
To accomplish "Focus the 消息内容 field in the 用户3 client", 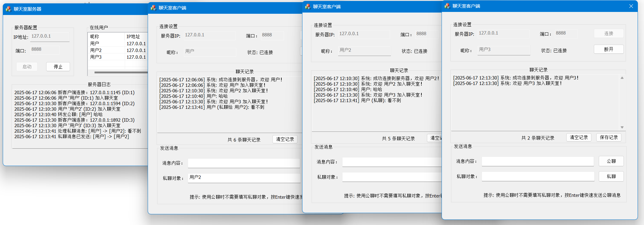I will (x=537, y=161).
